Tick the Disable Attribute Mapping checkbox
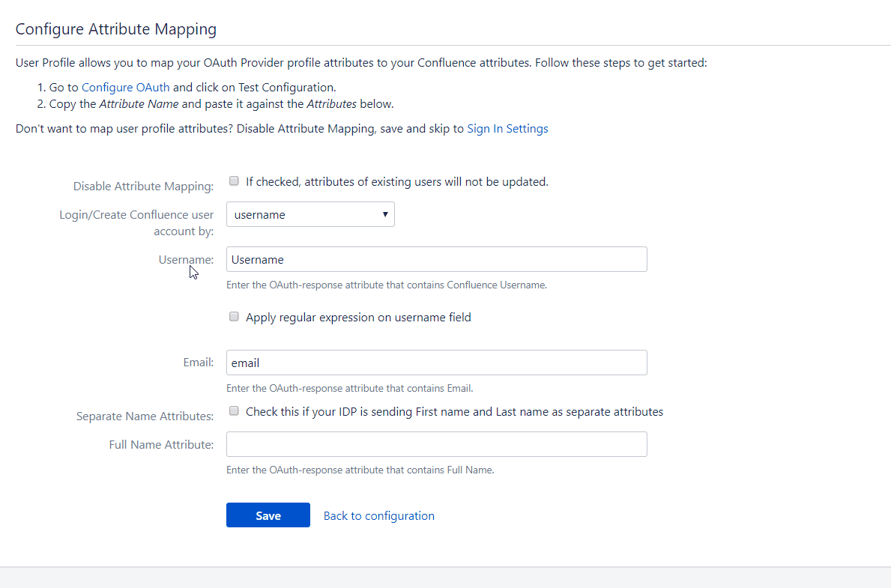 click(x=234, y=181)
